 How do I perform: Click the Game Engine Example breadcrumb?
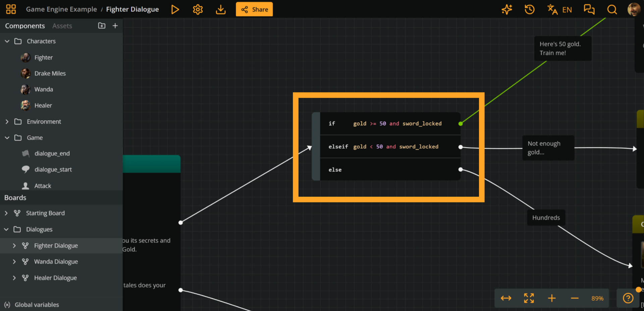[x=61, y=9]
